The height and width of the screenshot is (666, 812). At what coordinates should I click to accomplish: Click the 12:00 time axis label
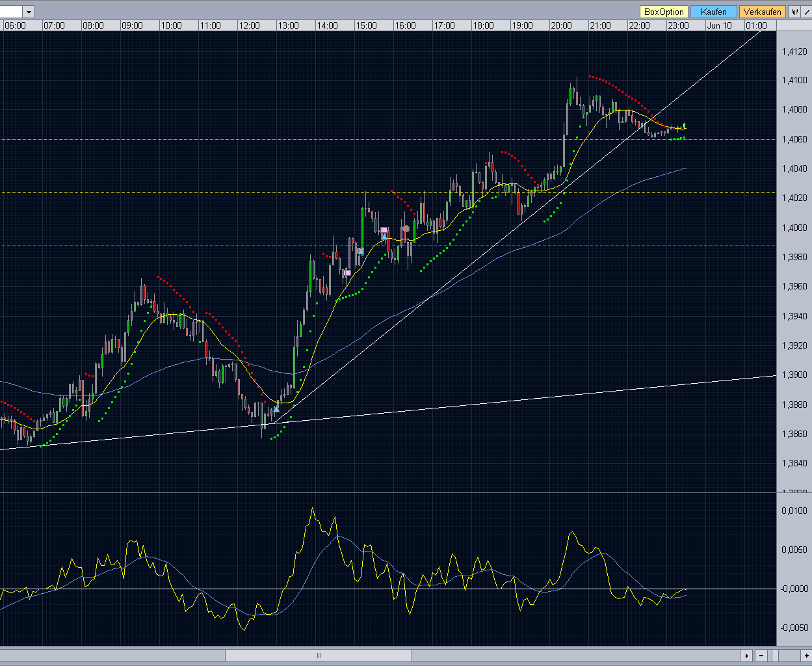(x=249, y=25)
